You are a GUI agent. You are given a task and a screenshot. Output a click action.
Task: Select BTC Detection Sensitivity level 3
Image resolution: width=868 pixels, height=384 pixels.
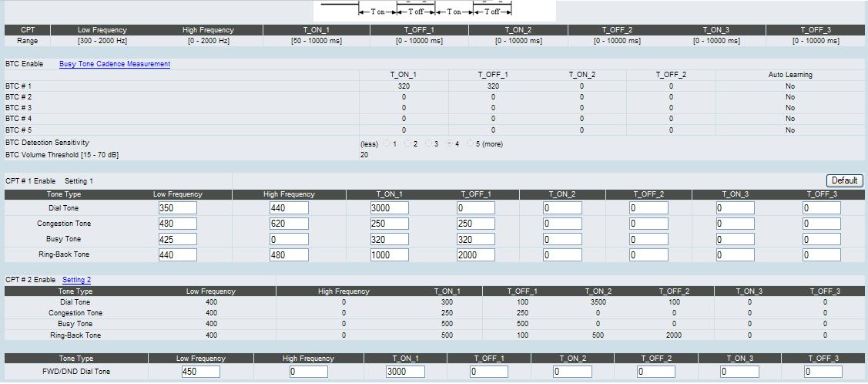[x=428, y=144]
